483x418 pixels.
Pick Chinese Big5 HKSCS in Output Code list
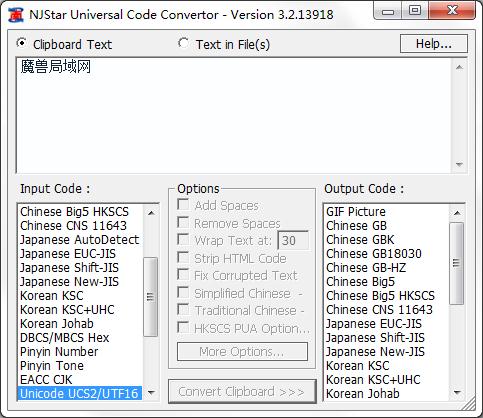[387, 296]
